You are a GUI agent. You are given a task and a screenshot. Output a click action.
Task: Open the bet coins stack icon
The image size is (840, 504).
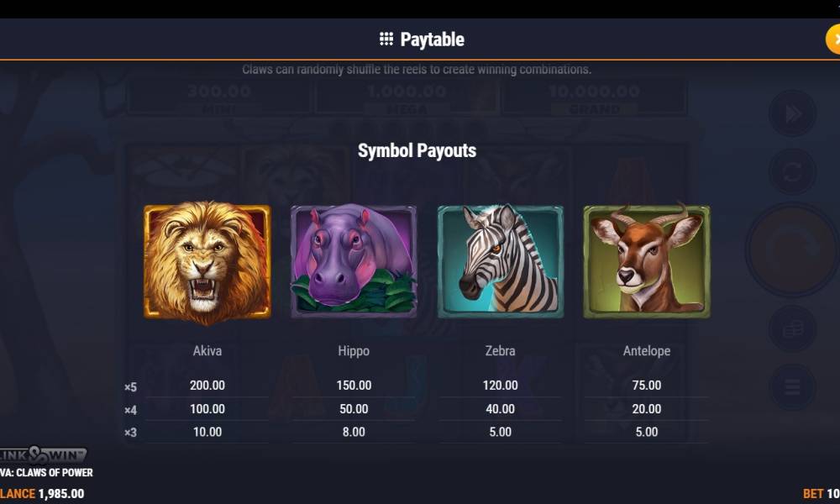(792, 328)
